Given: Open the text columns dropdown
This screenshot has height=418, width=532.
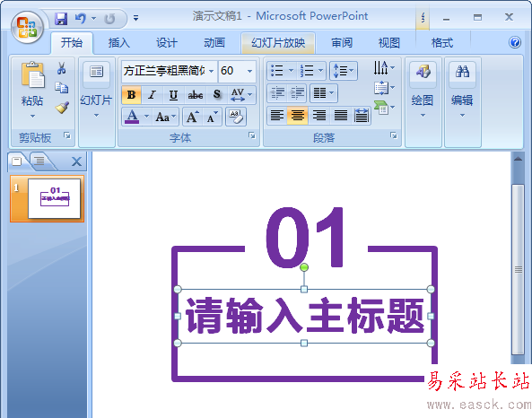Looking at the screenshot, I should [324, 92].
